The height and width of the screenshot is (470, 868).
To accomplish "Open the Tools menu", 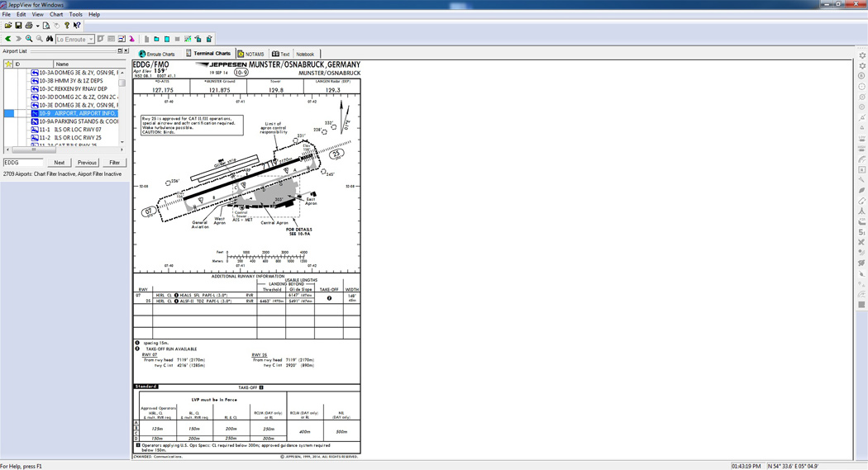I will point(76,14).
